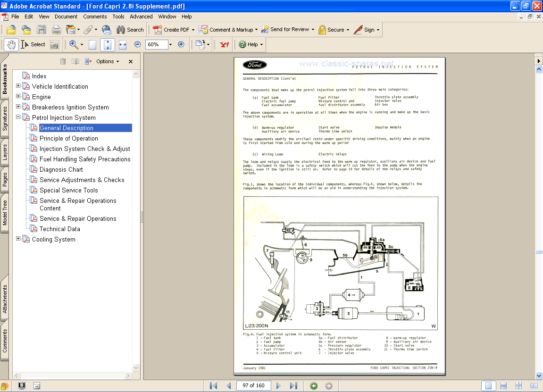The width and height of the screenshot is (543, 392).
Task: Open Principle of Operation bookmark
Action: 68,139
